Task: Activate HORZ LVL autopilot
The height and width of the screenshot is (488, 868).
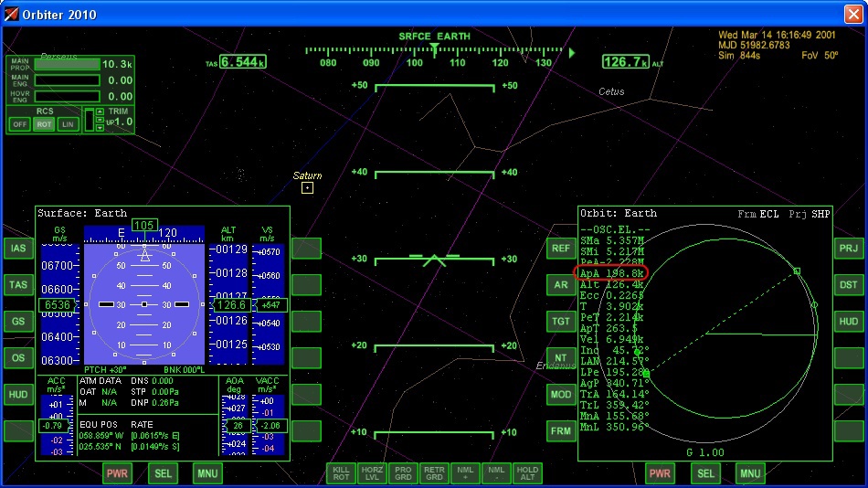Action: coord(372,473)
